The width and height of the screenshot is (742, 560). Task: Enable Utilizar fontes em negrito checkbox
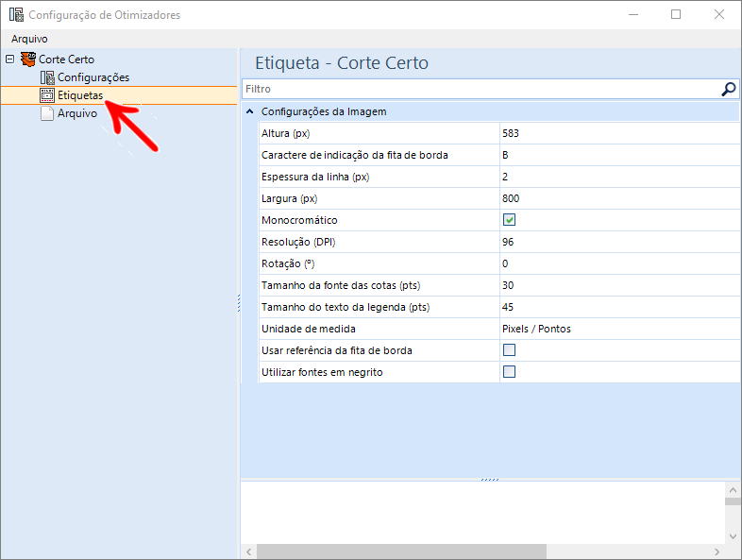pyautogui.click(x=509, y=372)
